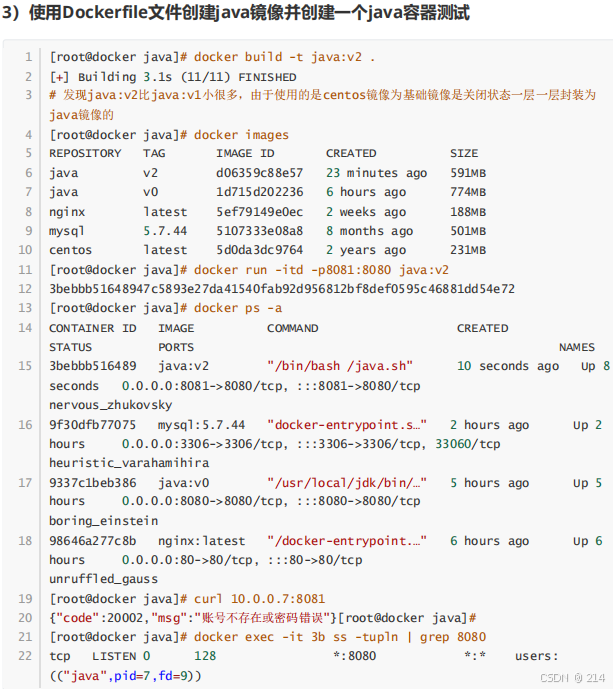Click the CONTAINER ID column header
This screenshot has width=613, height=689.
pos(93,328)
